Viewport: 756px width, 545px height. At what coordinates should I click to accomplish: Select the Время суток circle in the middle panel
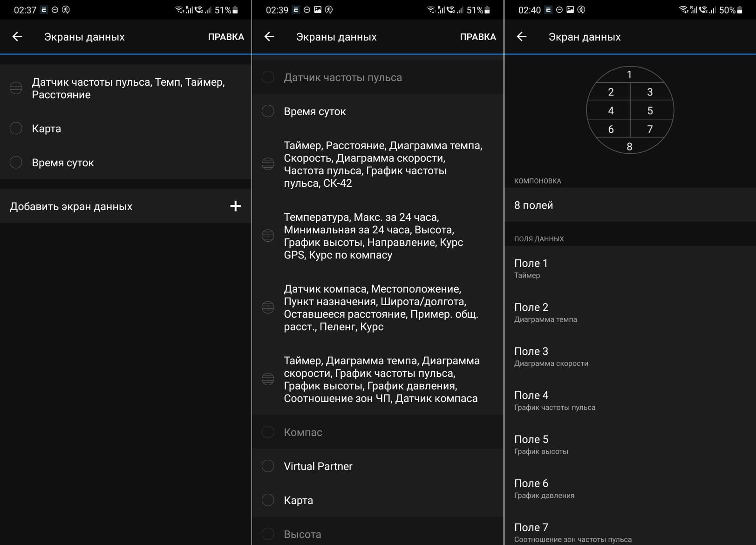(268, 111)
